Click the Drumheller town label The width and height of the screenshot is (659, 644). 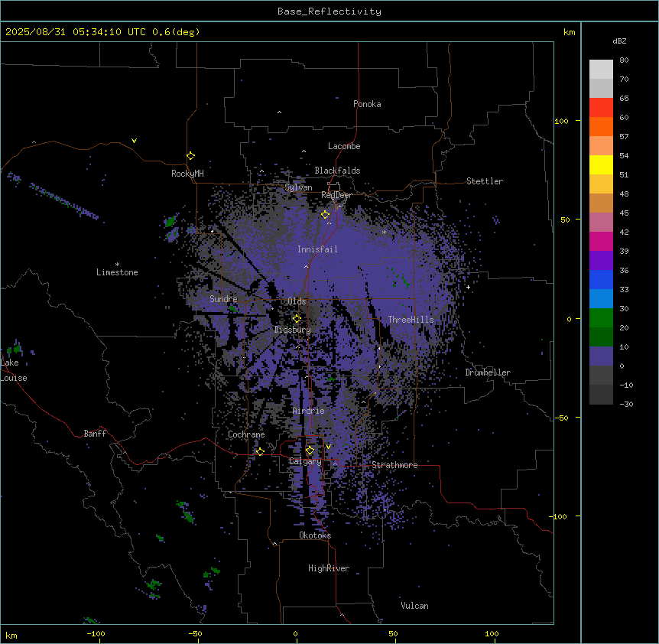point(488,372)
